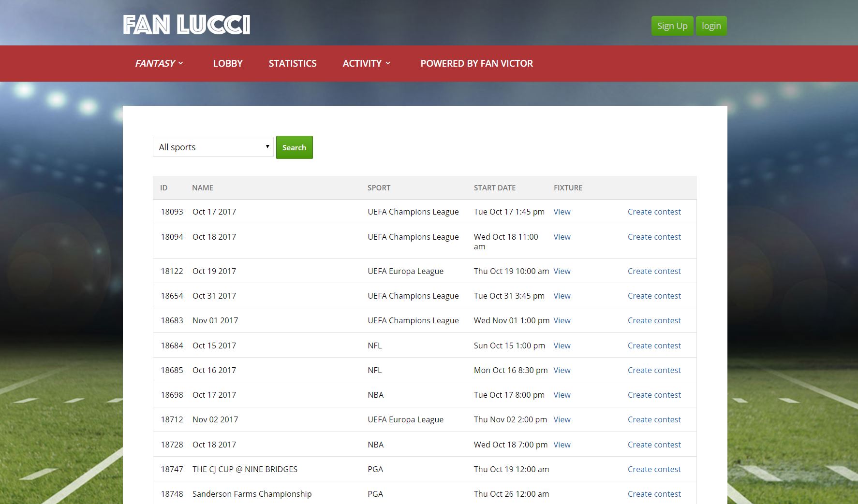Viewport: 858px width, 504px height.
Task: View fixture for ID 18712
Action: click(562, 419)
